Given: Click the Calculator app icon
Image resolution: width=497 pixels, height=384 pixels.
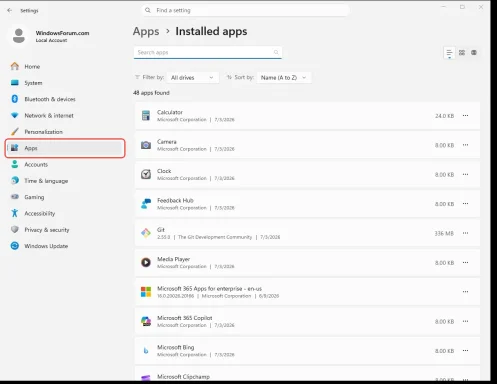Looking at the screenshot, I should [146, 116].
